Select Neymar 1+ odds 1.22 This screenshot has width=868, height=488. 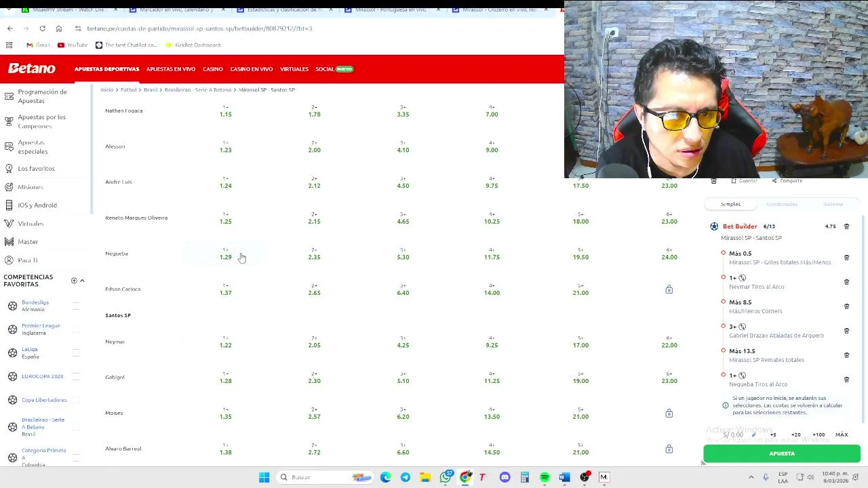tap(226, 342)
